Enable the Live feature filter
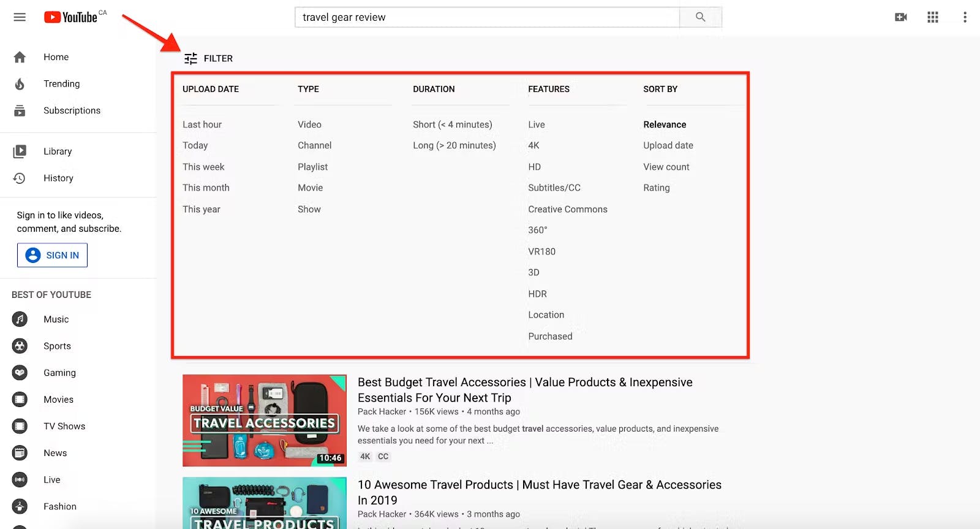Image resolution: width=980 pixels, height=529 pixels. point(537,124)
